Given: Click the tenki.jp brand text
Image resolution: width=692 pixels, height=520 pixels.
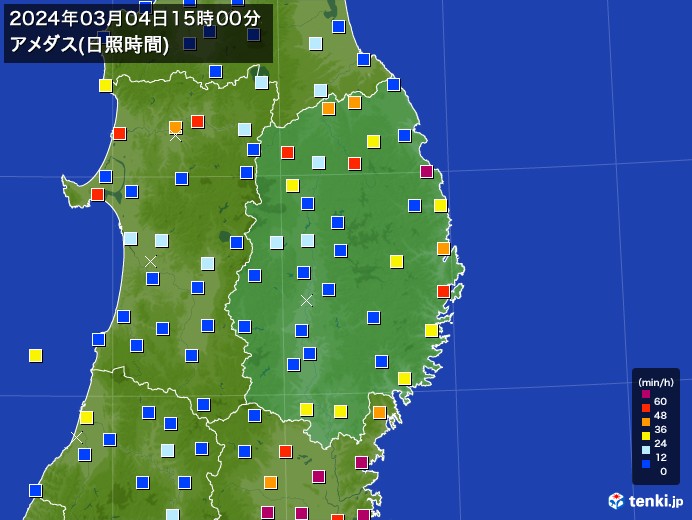Looking at the screenshot, I should coord(656,501).
